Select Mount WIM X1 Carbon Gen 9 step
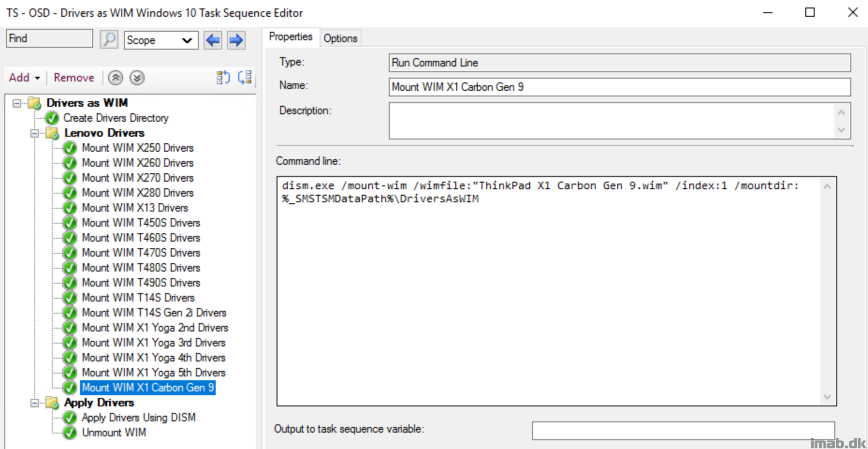This screenshot has width=868, height=449. click(x=148, y=388)
